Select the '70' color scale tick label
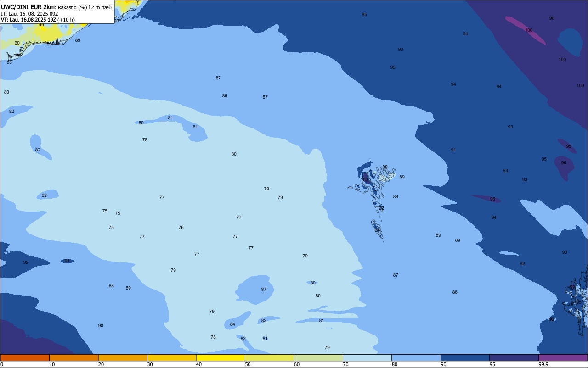The image size is (588, 368). 345,364
